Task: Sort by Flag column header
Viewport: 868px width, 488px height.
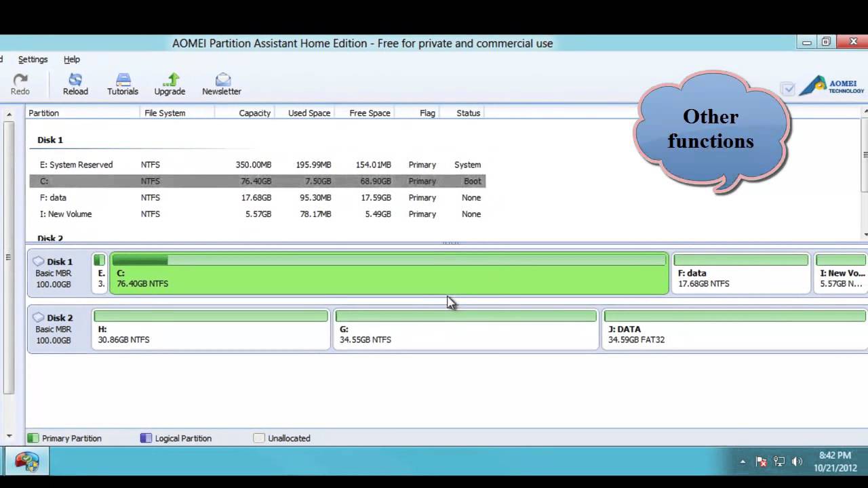Action: coord(416,113)
